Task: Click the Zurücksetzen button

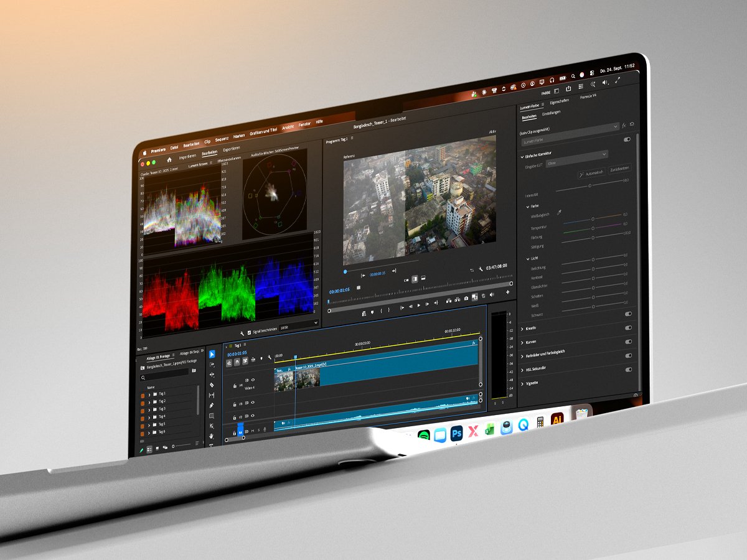Action: [620, 169]
